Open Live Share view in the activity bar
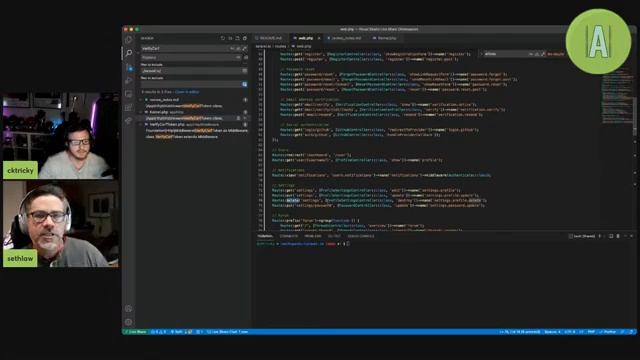Viewport: 640px width, 360px height. pos(129,121)
